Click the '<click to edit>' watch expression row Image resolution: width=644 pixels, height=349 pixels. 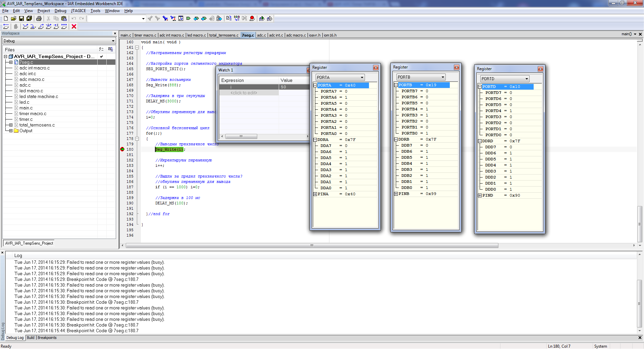pos(244,93)
